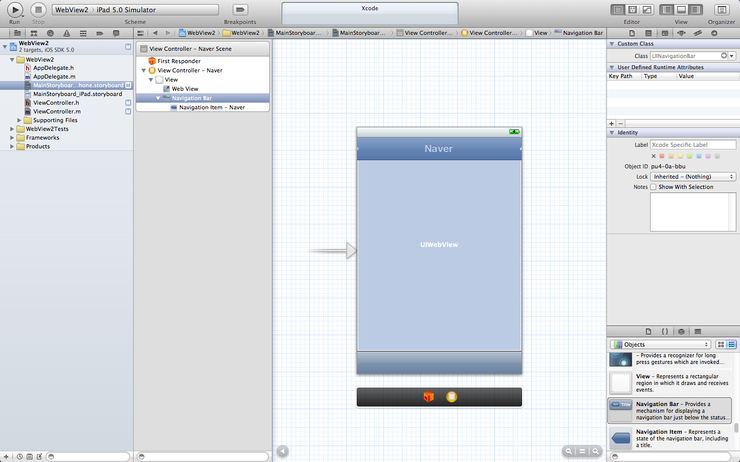
Task: Show the Connections inspector
Action: click(x=714, y=33)
